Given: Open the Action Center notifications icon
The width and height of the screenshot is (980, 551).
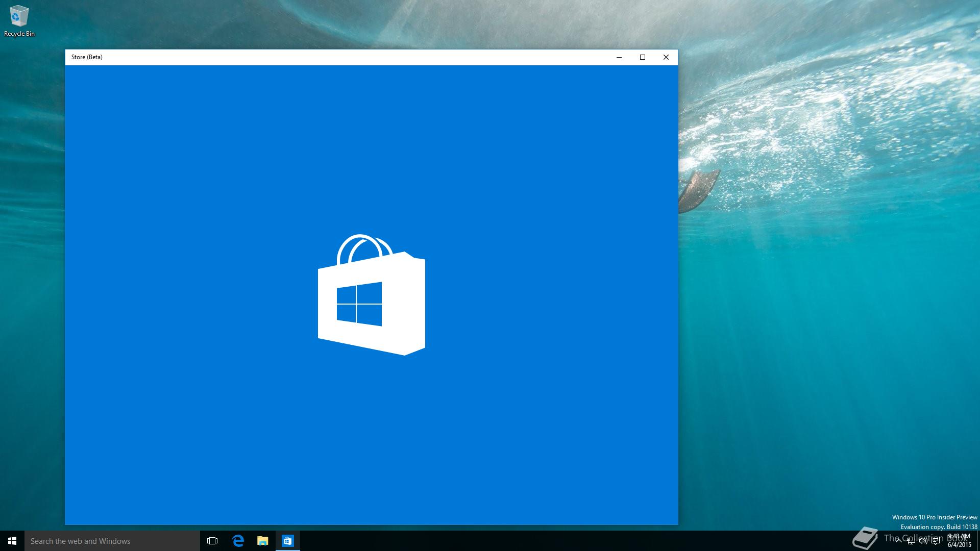Looking at the screenshot, I should click(x=936, y=541).
